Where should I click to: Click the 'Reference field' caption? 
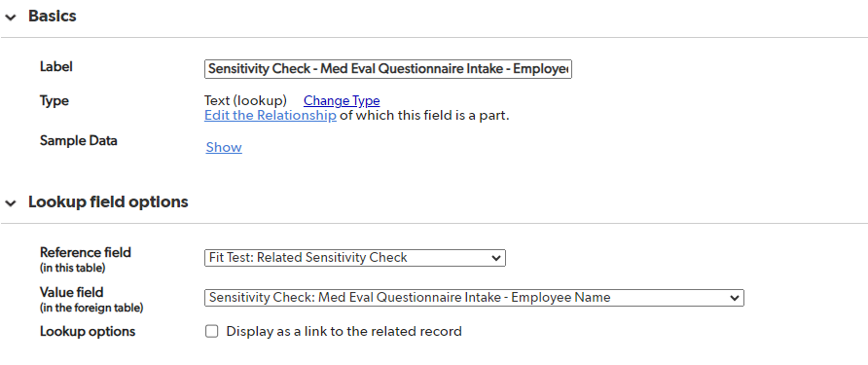(86, 252)
